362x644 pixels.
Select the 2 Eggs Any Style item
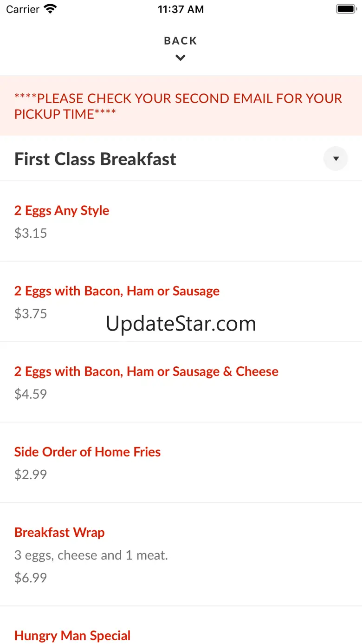coord(62,211)
